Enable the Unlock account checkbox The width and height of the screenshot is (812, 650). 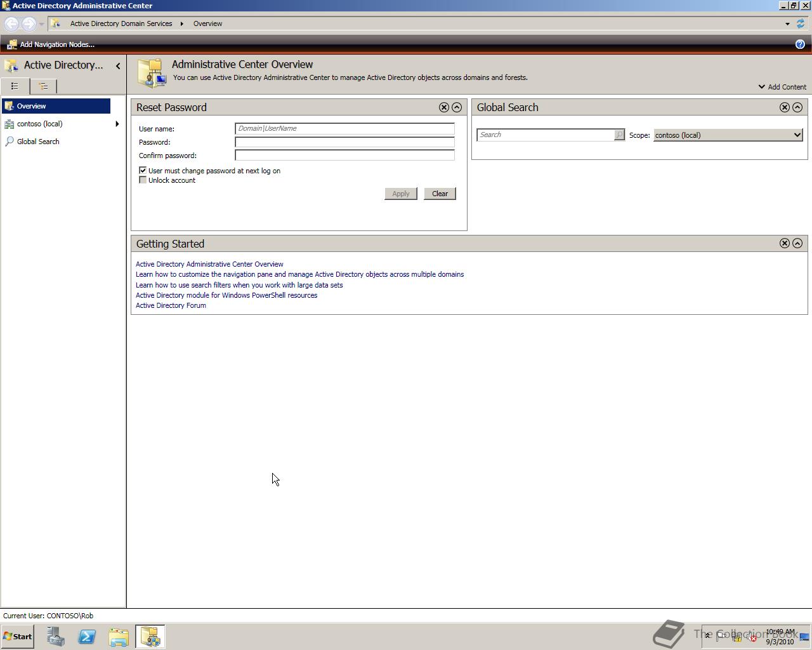(x=143, y=180)
